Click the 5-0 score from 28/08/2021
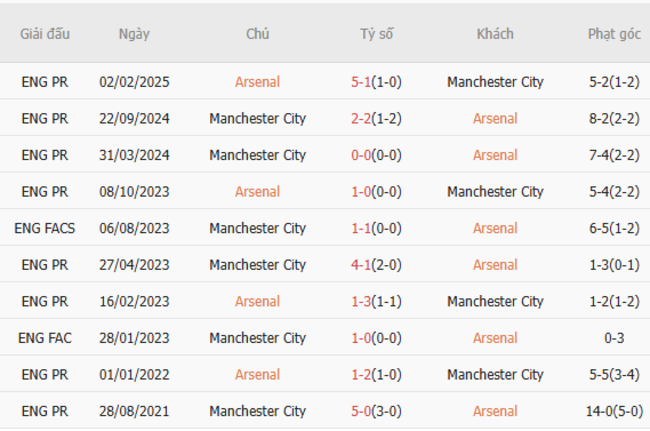The image size is (650, 431). click(361, 411)
